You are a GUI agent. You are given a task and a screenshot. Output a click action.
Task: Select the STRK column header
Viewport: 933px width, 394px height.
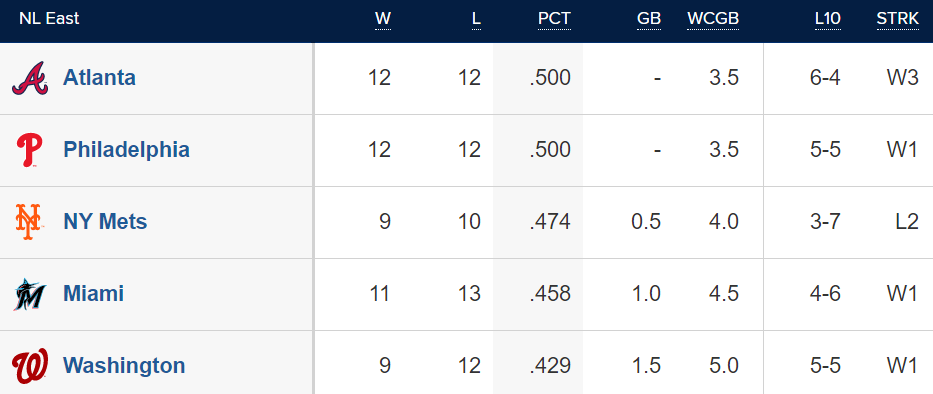click(897, 19)
